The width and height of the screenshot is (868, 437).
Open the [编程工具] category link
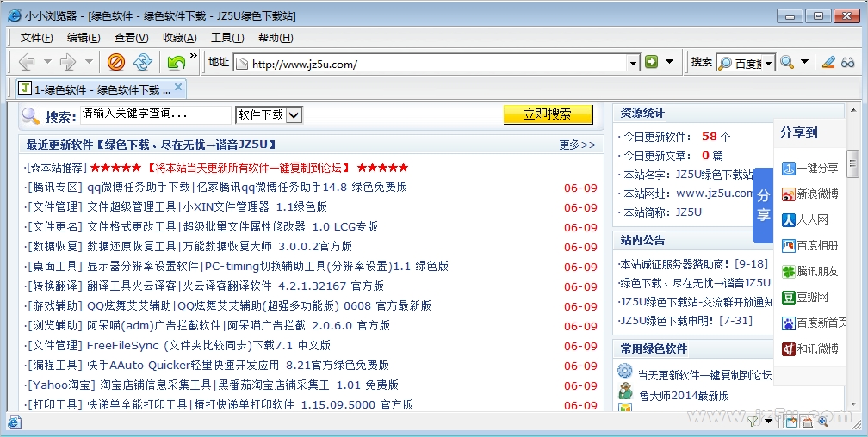[55, 365]
